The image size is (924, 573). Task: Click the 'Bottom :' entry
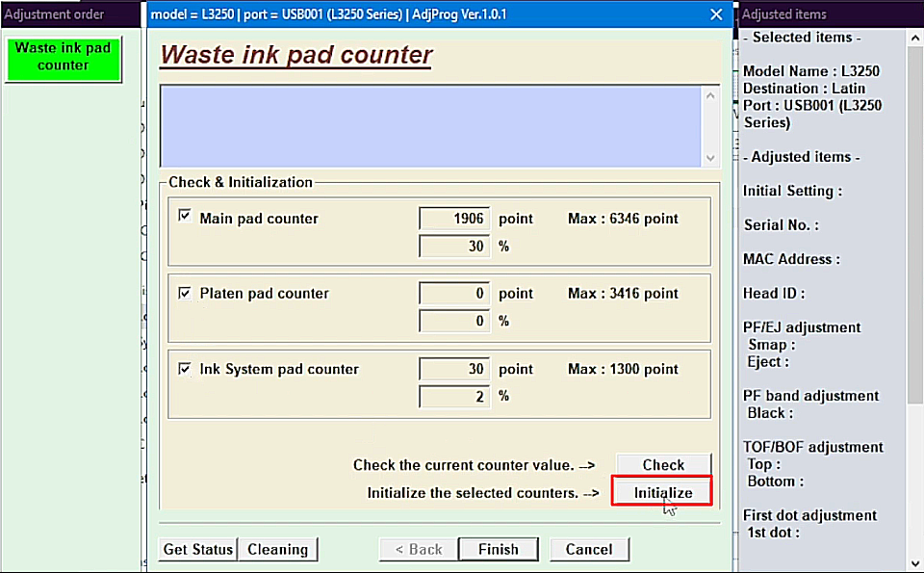click(776, 482)
